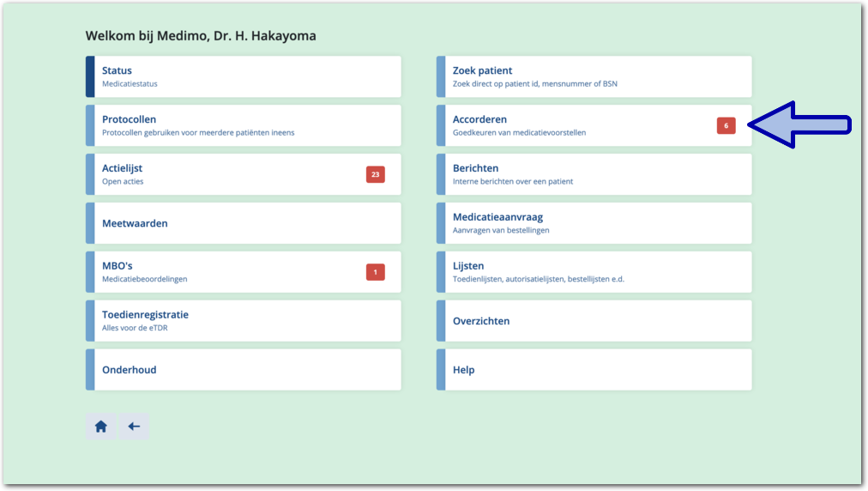The image size is (868, 491).
Task: Click the red 1 badge on MBO's
Action: [x=375, y=272]
